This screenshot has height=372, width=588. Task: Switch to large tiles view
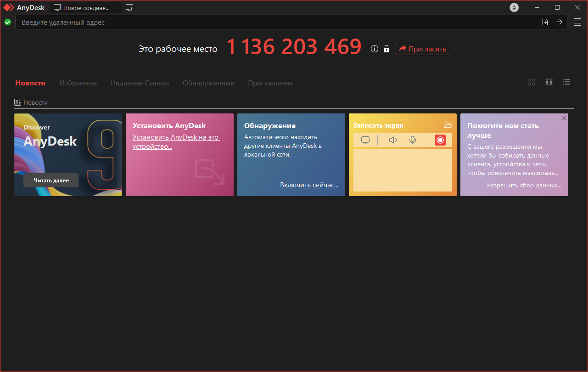coord(532,82)
